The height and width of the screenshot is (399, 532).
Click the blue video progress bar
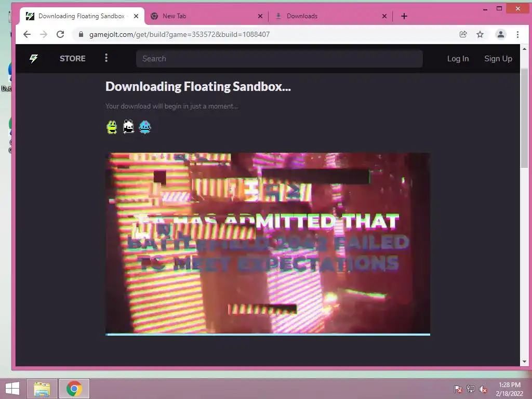[268, 335]
